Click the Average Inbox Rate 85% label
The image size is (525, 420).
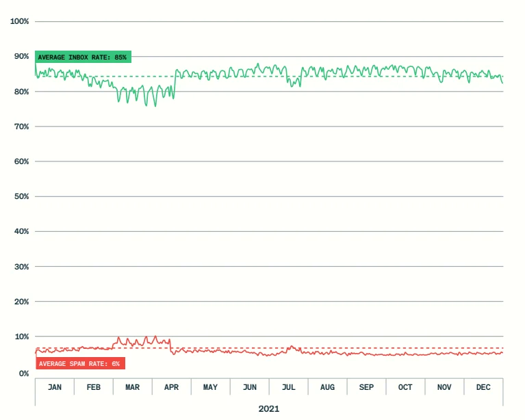pos(82,57)
